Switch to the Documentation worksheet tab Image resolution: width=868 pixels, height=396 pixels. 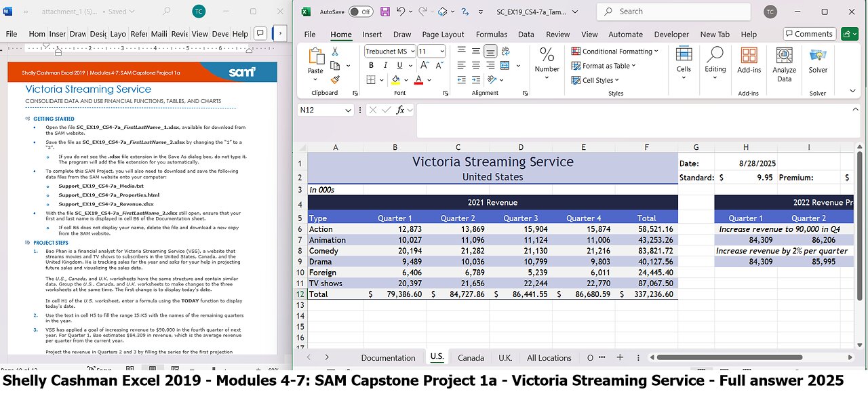click(x=388, y=357)
